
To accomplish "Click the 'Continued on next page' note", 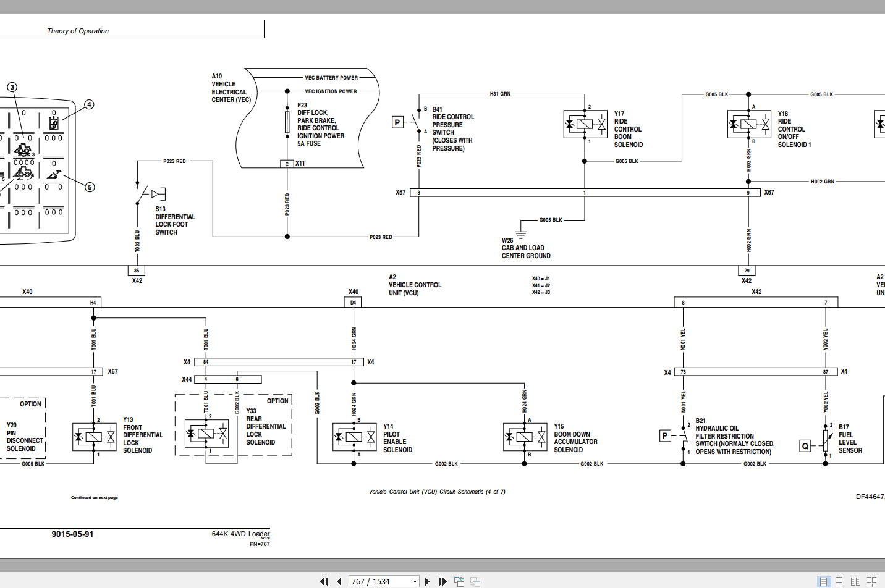I will pos(94,498).
